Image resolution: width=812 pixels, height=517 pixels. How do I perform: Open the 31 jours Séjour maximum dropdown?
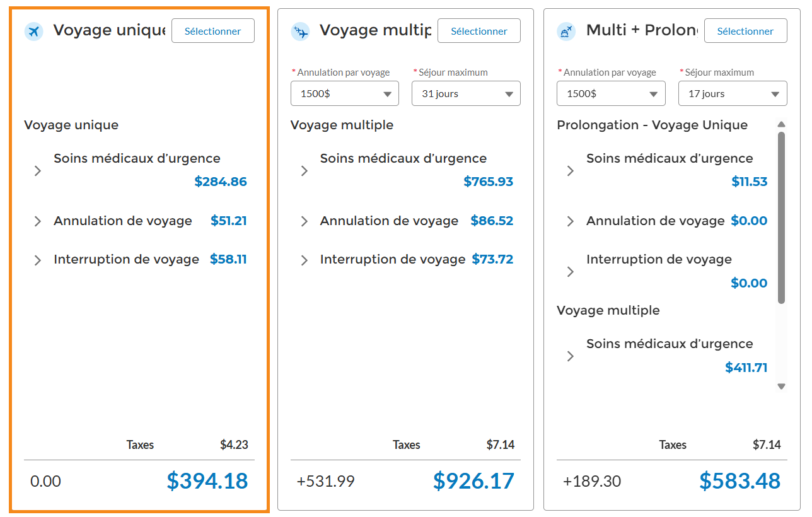[x=466, y=93]
